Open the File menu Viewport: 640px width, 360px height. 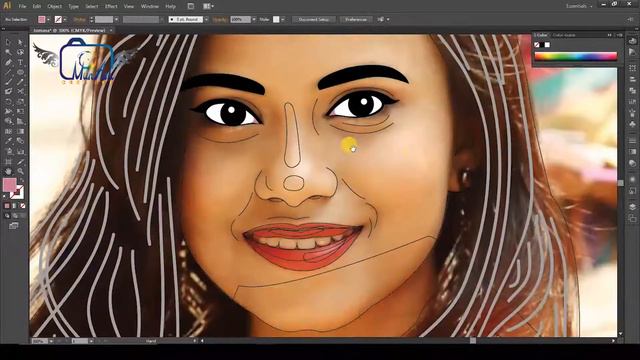22,6
